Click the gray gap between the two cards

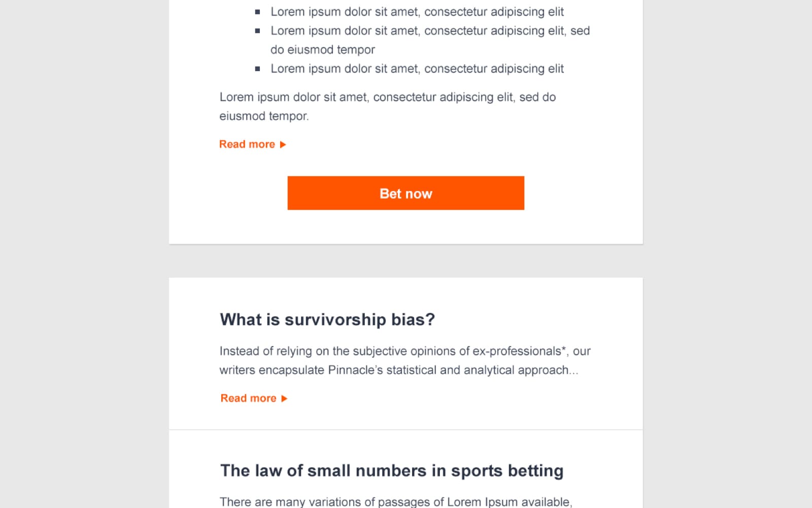tap(405, 261)
